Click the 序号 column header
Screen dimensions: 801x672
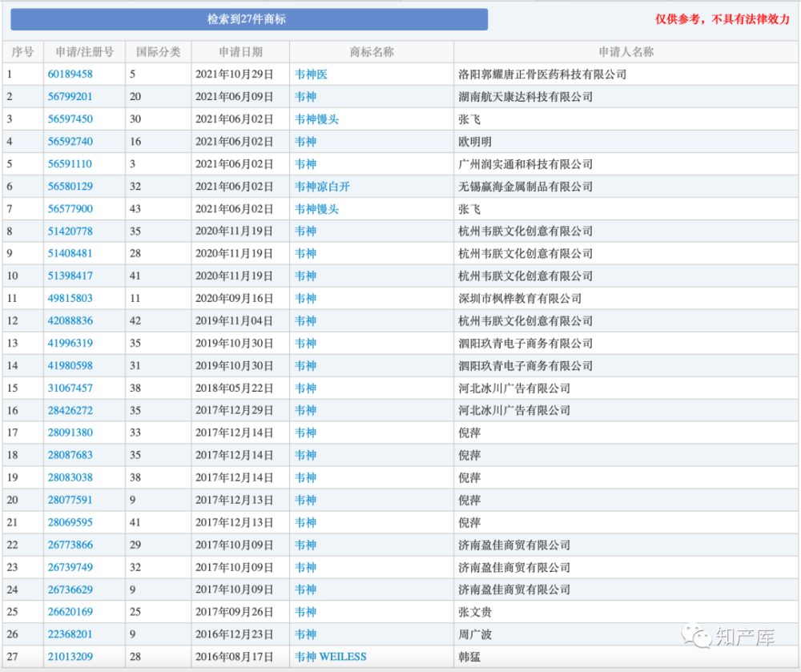(22, 51)
